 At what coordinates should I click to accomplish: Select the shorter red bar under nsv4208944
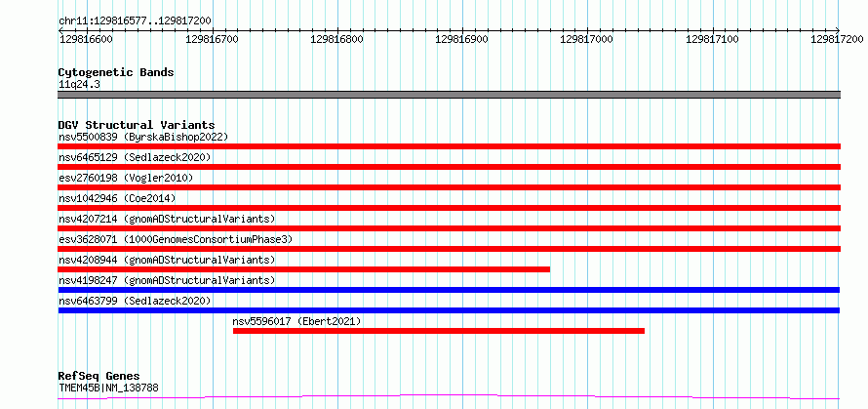click(x=304, y=269)
